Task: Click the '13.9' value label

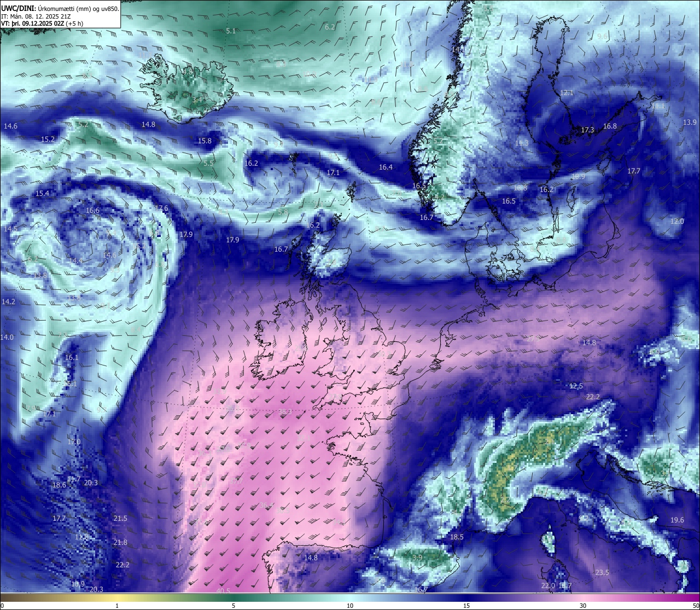Action: [690, 123]
